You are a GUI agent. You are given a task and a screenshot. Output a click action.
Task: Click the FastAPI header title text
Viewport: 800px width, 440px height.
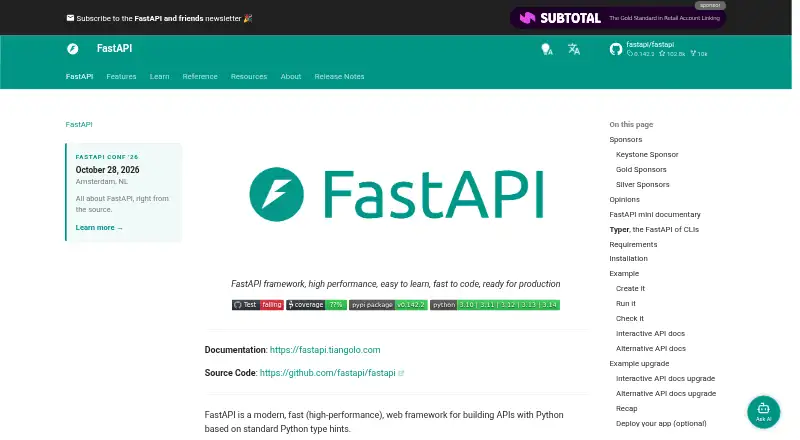click(114, 48)
